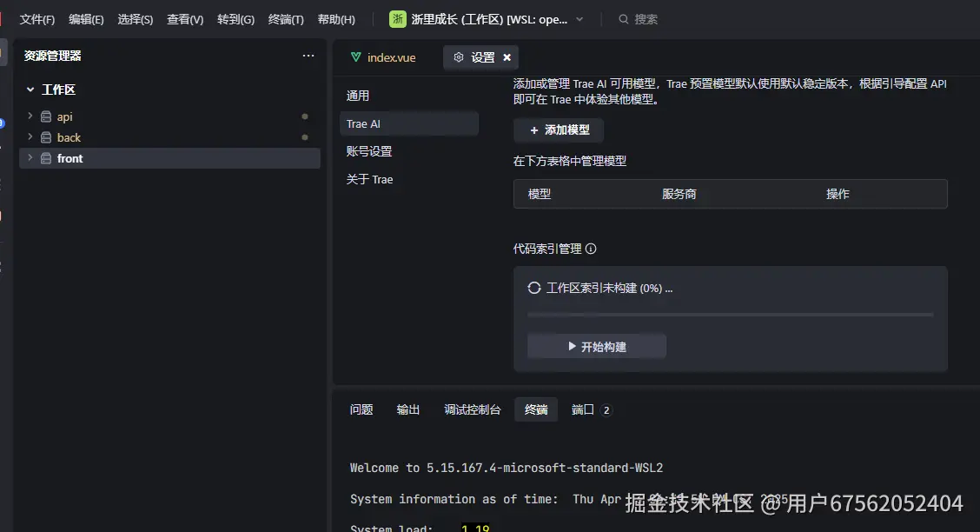
Task: Open the 终端 menu in the menu bar
Action: pos(285,18)
